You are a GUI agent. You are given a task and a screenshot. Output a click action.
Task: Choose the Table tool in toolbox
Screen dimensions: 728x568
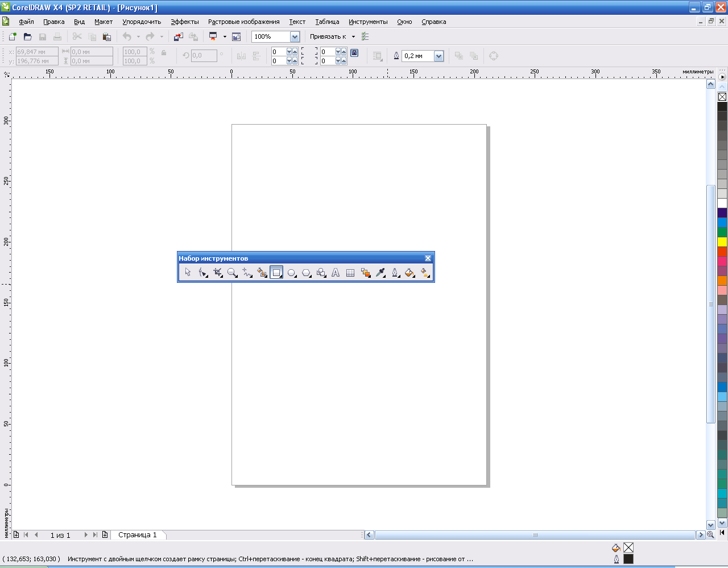pos(350,273)
